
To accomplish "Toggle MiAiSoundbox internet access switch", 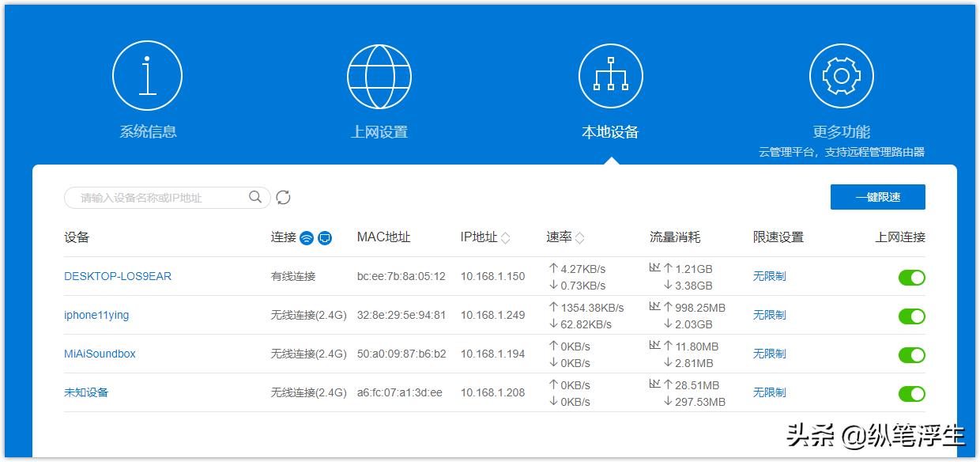I will (x=912, y=354).
